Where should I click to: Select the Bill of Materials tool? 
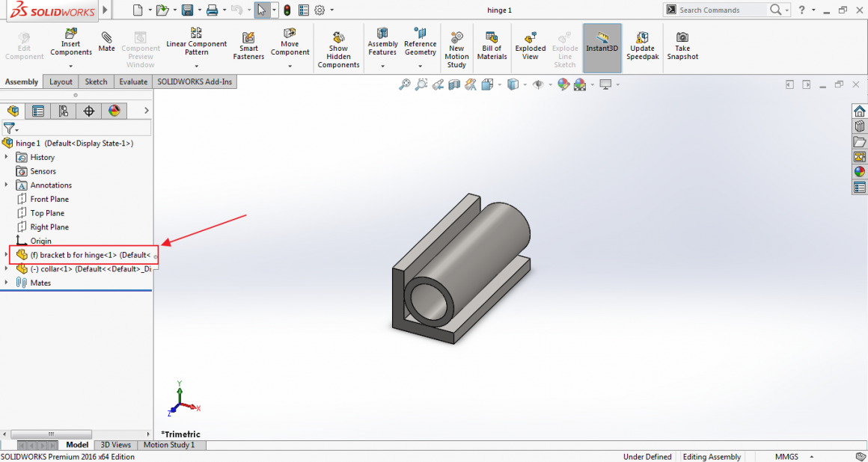(x=492, y=41)
